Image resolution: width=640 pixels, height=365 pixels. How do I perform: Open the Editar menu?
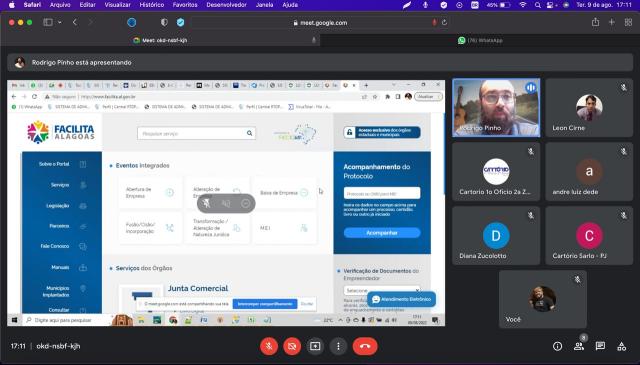(x=87, y=5)
